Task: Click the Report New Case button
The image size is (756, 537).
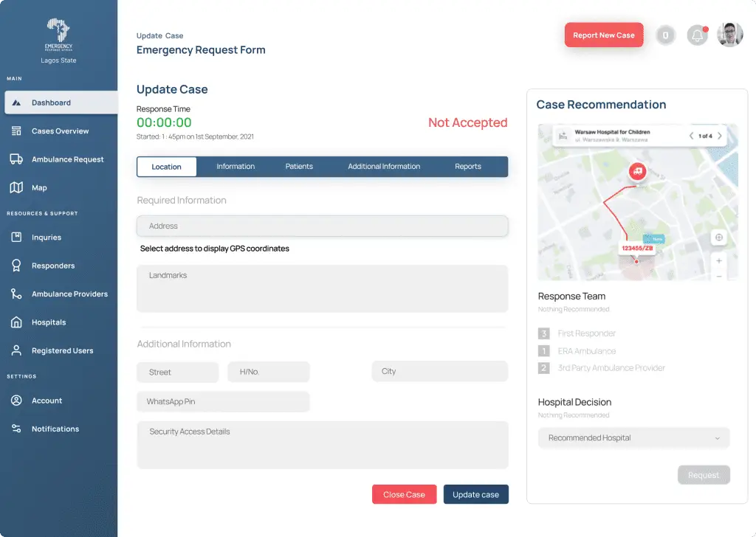Action: 604,35
